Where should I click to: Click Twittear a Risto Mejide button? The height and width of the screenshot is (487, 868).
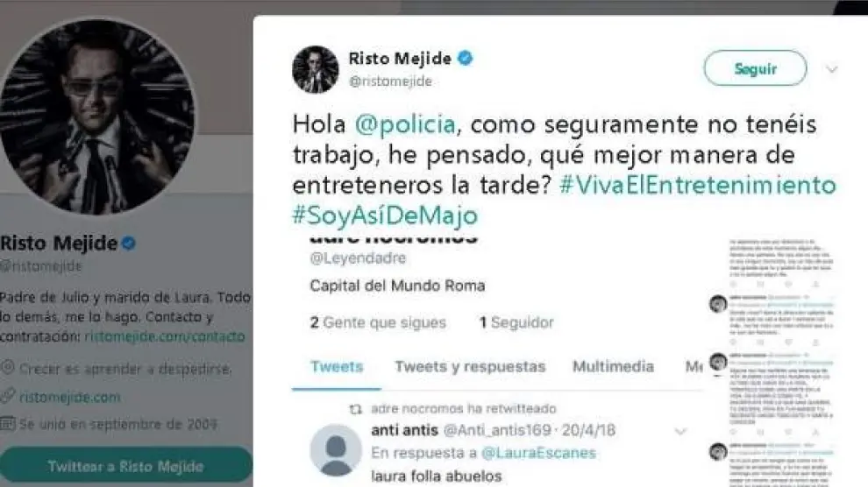pos(125,466)
